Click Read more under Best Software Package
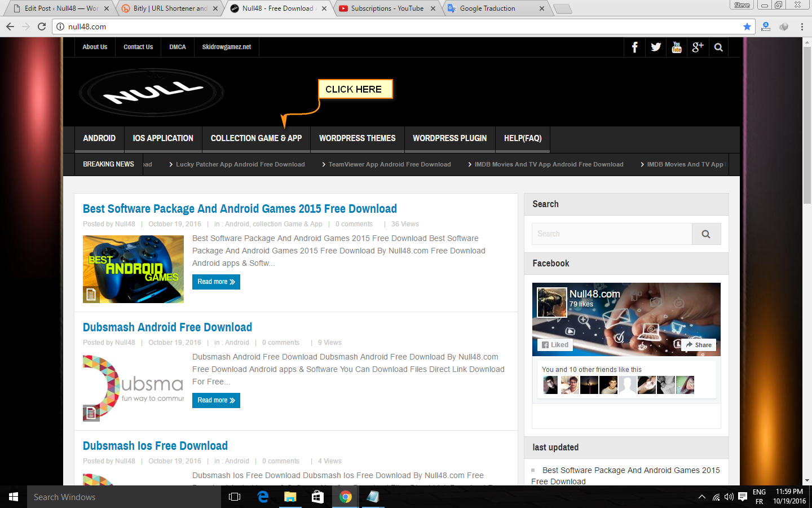Screen dimensions: 812x508 [x=216, y=282]
